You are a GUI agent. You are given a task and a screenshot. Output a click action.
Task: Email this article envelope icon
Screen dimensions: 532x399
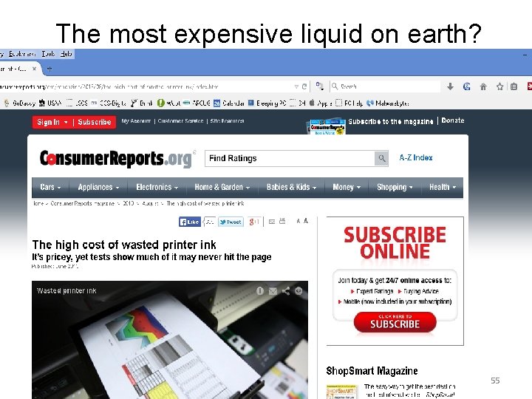tap(272, 222)
